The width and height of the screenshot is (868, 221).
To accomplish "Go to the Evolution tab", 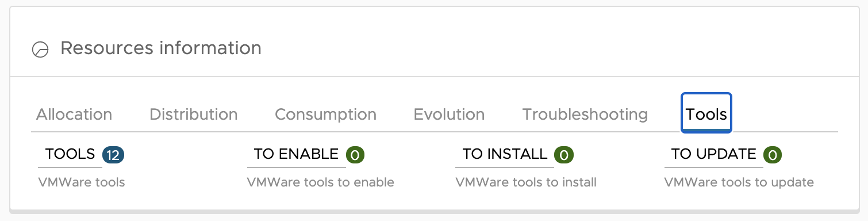I will click(x=449, y=114).
